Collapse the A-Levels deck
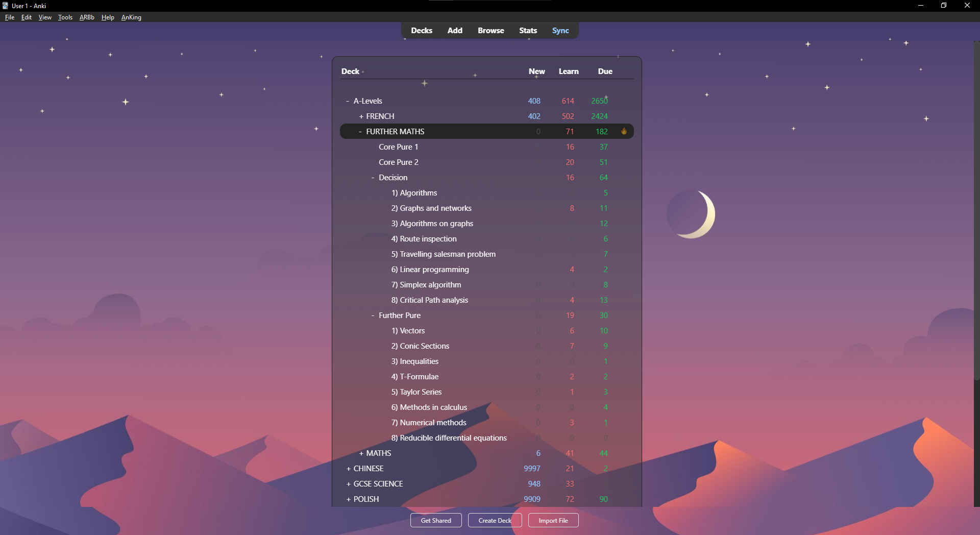 pos(348,101)
